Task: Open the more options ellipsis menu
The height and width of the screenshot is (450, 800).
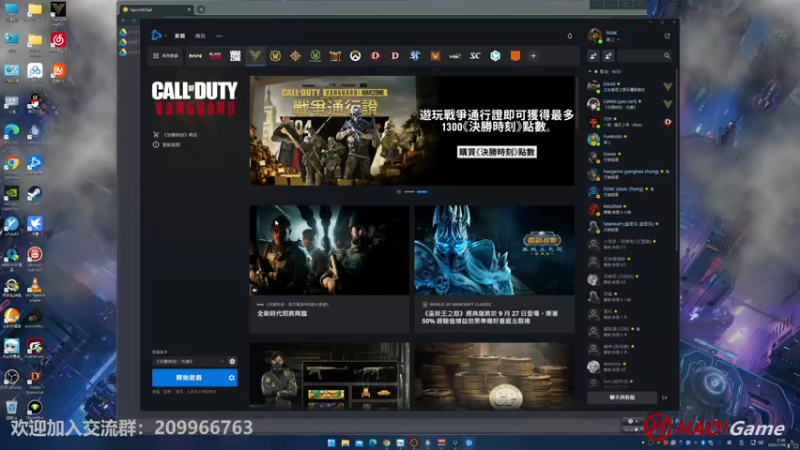Action: [x=219, y=36]
